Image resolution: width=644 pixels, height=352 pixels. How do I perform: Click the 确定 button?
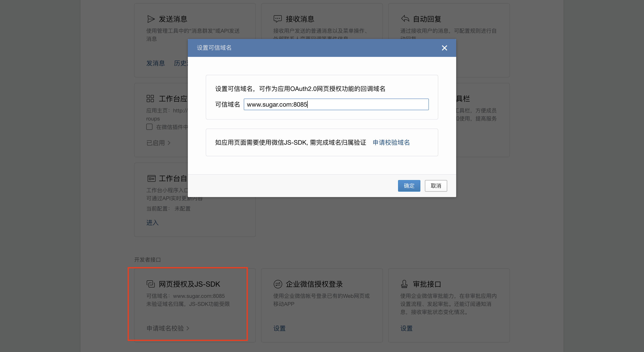click(x=409, y=186)
